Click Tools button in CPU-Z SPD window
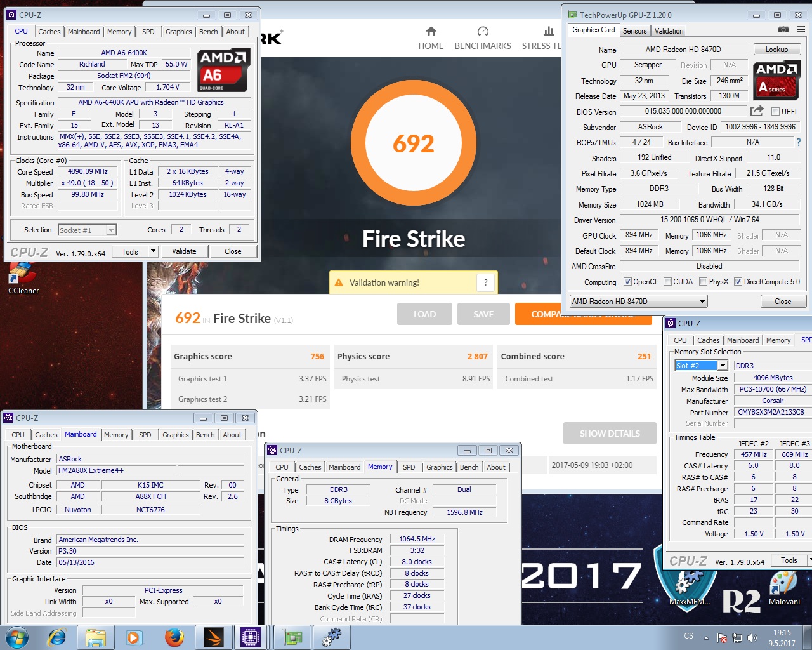This screenshot has height=650, width=812. 789,560
